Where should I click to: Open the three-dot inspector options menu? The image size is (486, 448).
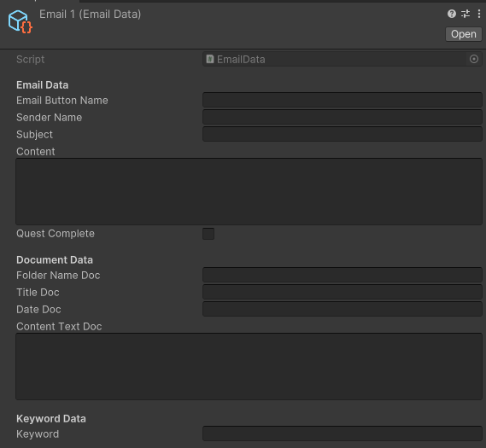(479, 14)
